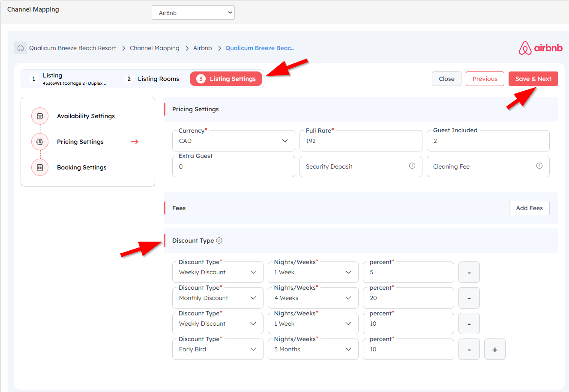Click the Cleaning Fee info icon
Screen dimensions: 569x392
pyautogui.click(x=539, y=166)
